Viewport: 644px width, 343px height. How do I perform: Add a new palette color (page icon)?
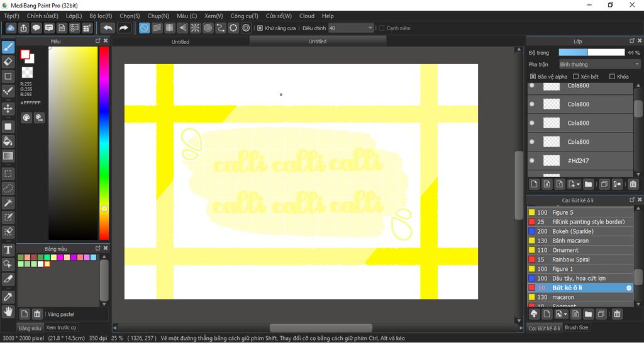25,314
